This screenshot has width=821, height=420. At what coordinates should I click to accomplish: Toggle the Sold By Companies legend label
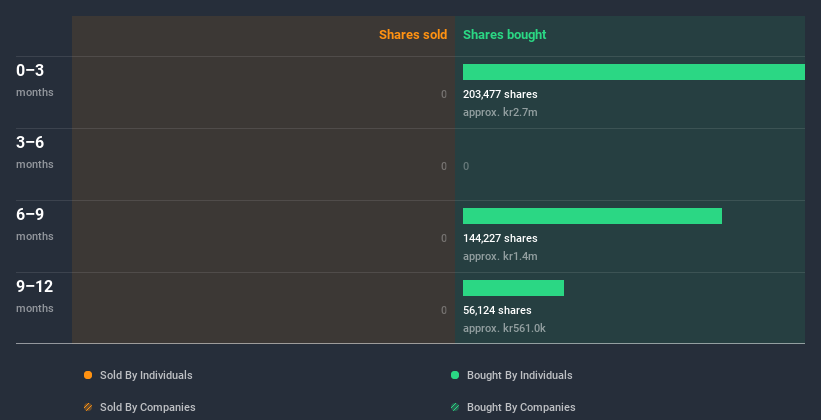coord(148,407)
